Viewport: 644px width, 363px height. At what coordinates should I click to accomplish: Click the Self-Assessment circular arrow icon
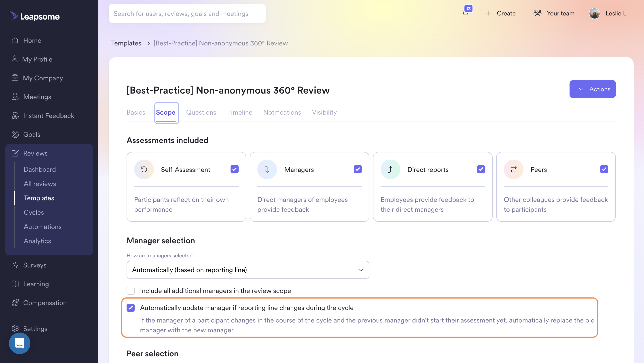pos(144,169)
